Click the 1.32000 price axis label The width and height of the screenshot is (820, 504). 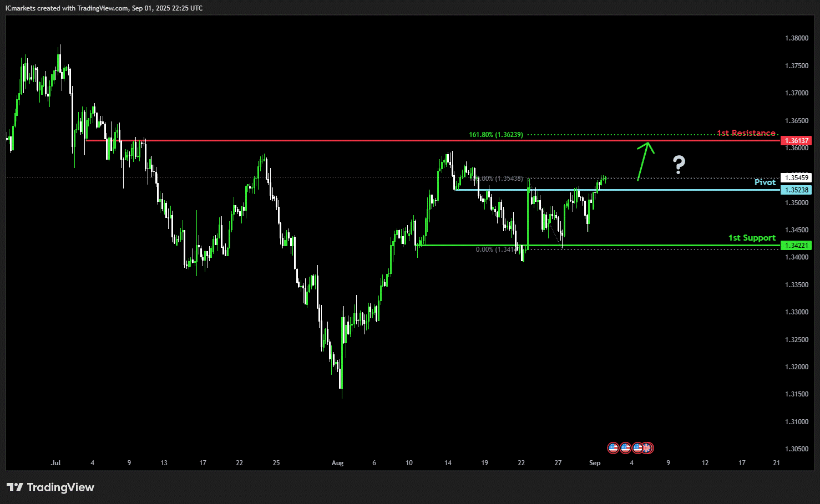(797, 367)
